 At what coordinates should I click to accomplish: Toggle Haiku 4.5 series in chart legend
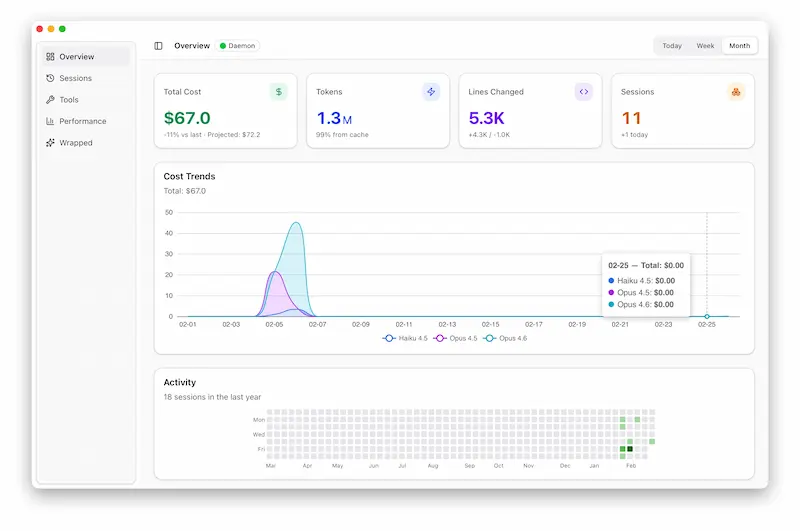tap(405, 339)
